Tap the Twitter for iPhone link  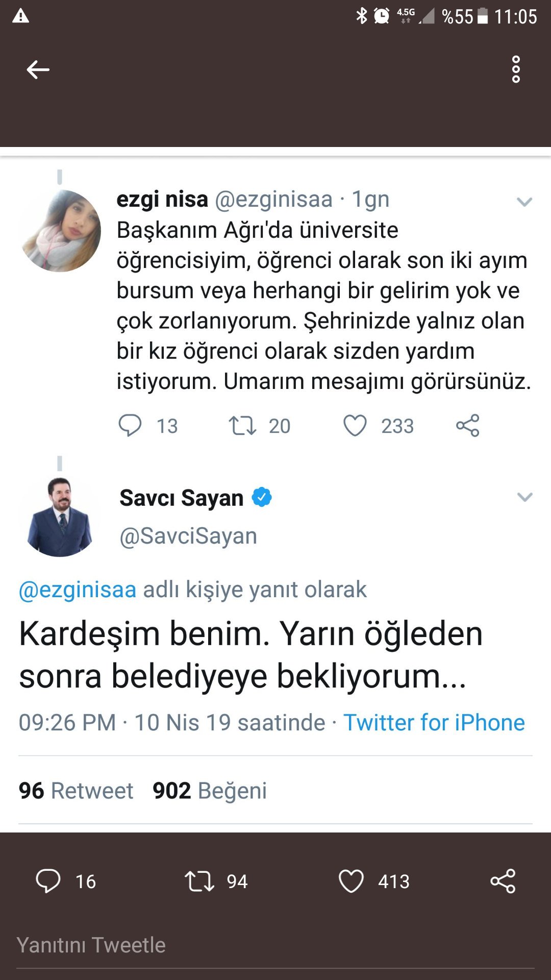click(434, 722)
